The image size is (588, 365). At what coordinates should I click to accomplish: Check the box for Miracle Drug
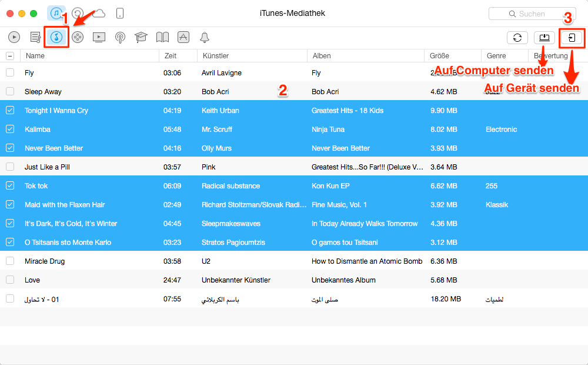(x=10, y=261)
